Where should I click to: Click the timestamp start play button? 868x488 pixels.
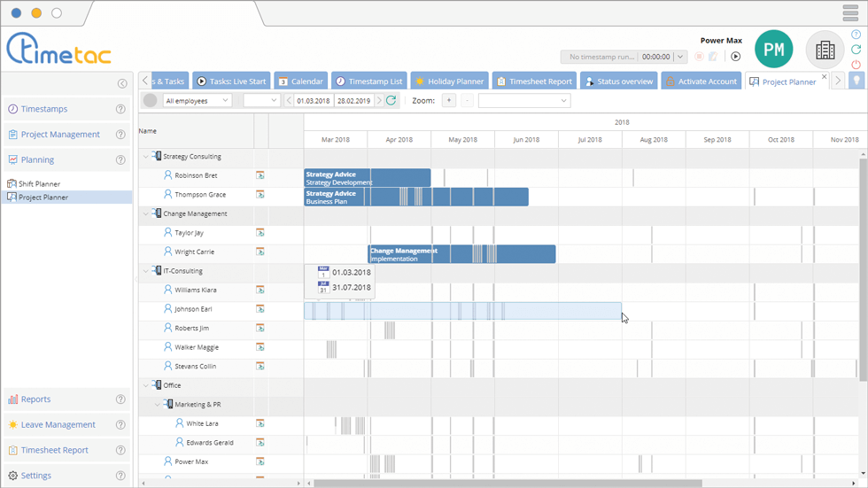(735, 57)
